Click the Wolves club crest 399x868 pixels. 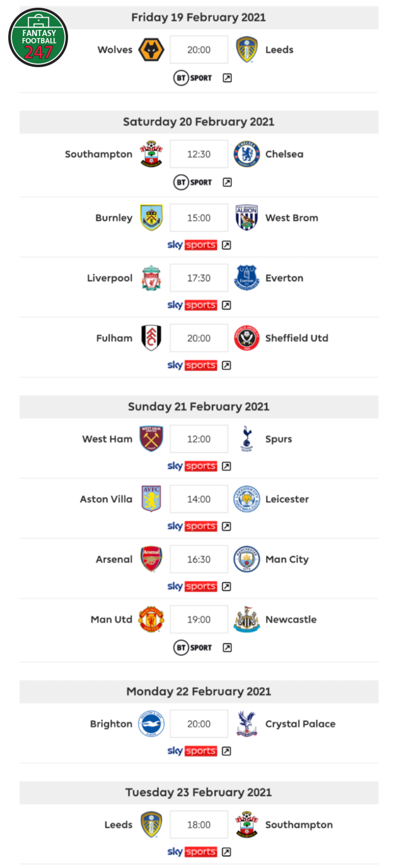[151, 50]
